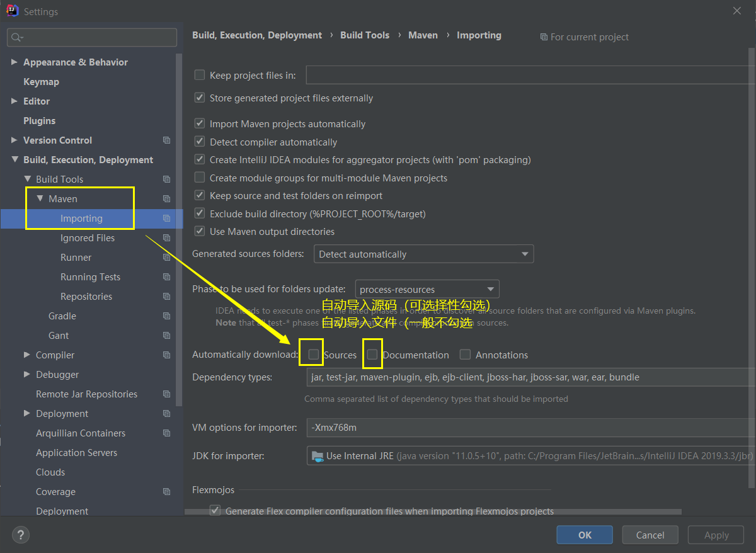Open Phase for folders update dropdown
This screenshot has width=756, height=553.
click(427, 289)
